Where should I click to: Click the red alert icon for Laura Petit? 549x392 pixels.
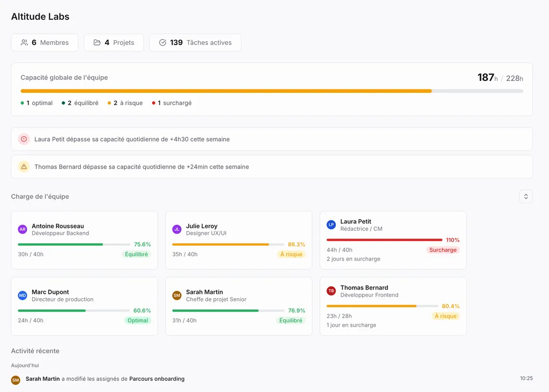(24, 139)
